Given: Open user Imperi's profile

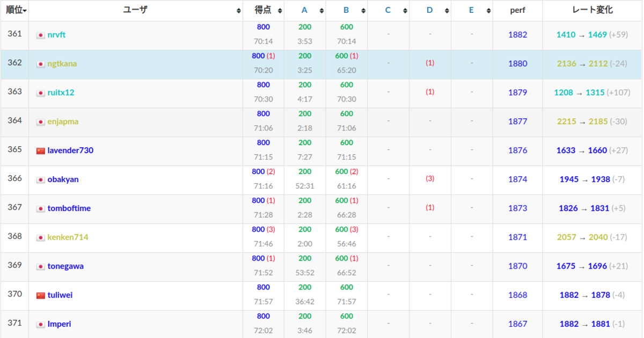Looking at the screenshot, I should (59, 325).
